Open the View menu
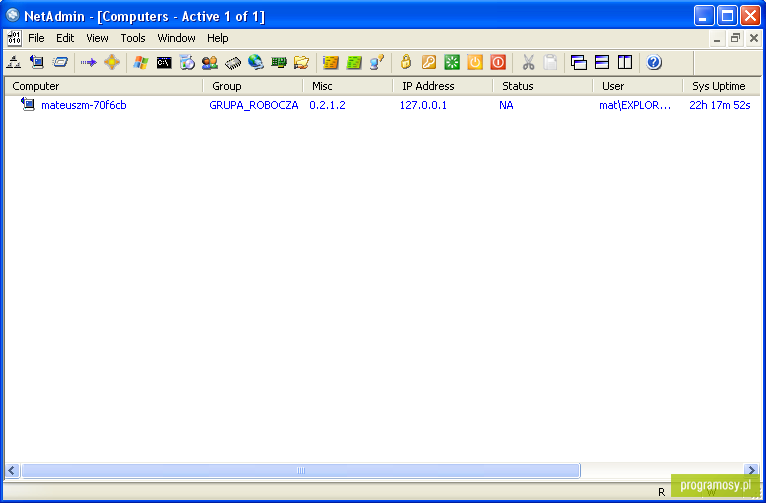Viewport: 766px width, 503px height. [97, 38]
